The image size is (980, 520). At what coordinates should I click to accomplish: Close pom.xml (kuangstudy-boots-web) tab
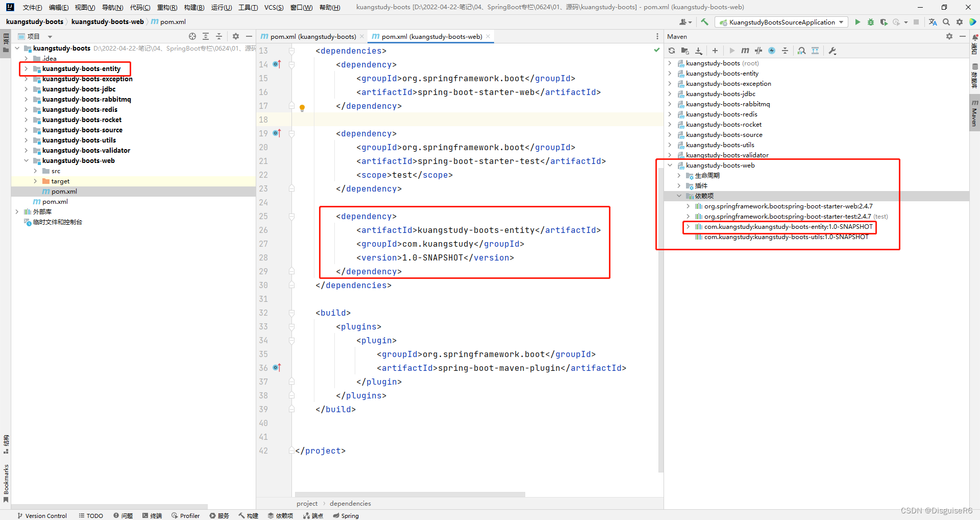488,36
